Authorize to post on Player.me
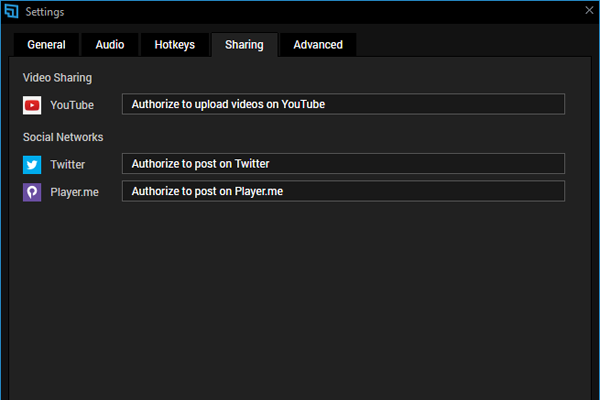Viewport: 600px width, 400px height. pos(343,191)
